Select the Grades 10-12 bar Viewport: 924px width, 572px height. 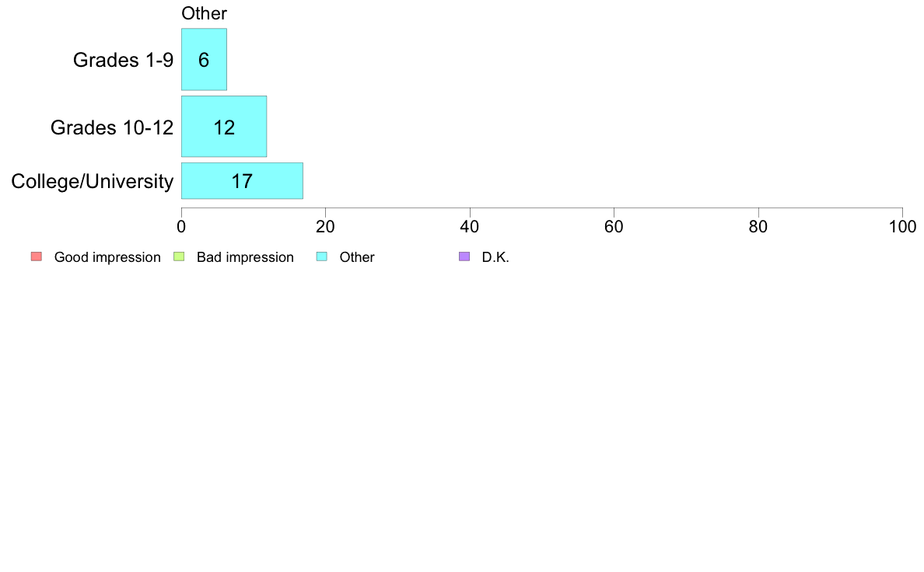[224, 127]
